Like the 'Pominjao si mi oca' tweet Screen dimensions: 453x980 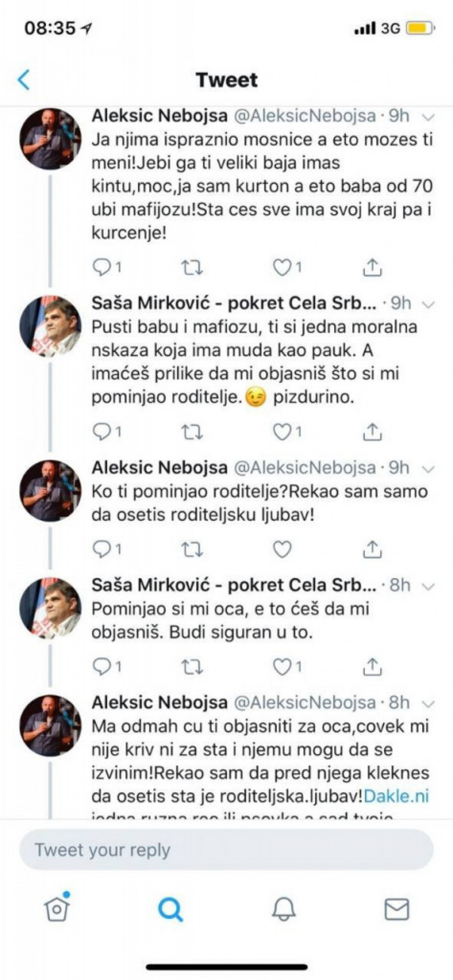pyautogui.click(x=282, y=667)
